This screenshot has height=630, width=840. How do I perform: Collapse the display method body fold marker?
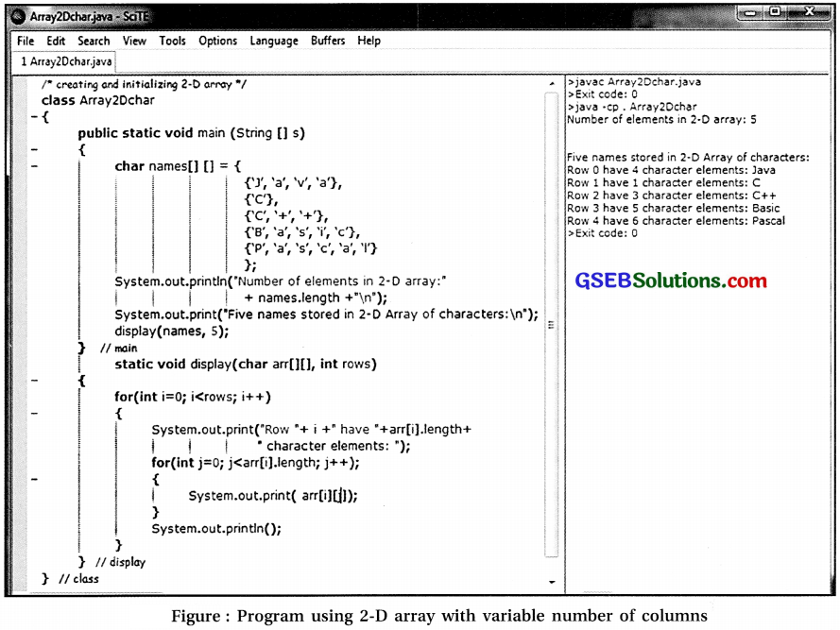click(x=35, y=379)
